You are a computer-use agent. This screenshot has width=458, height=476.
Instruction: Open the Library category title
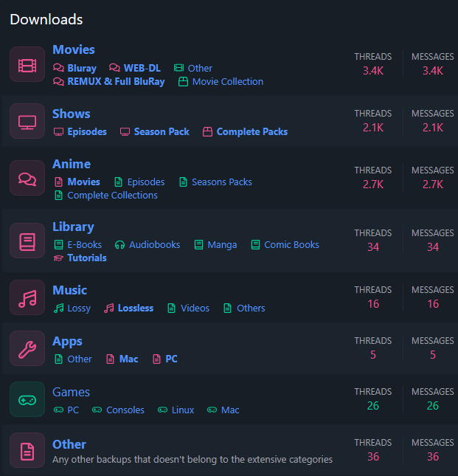(73, 227)
